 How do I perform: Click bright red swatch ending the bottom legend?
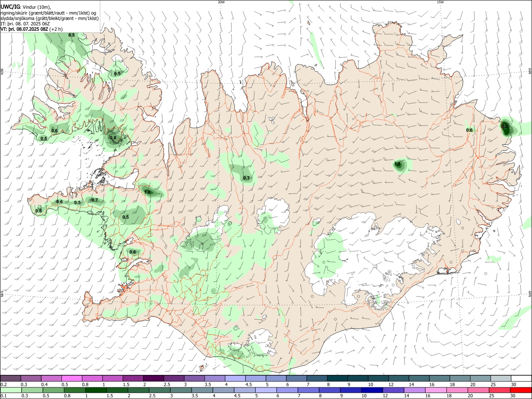(521, 390)
